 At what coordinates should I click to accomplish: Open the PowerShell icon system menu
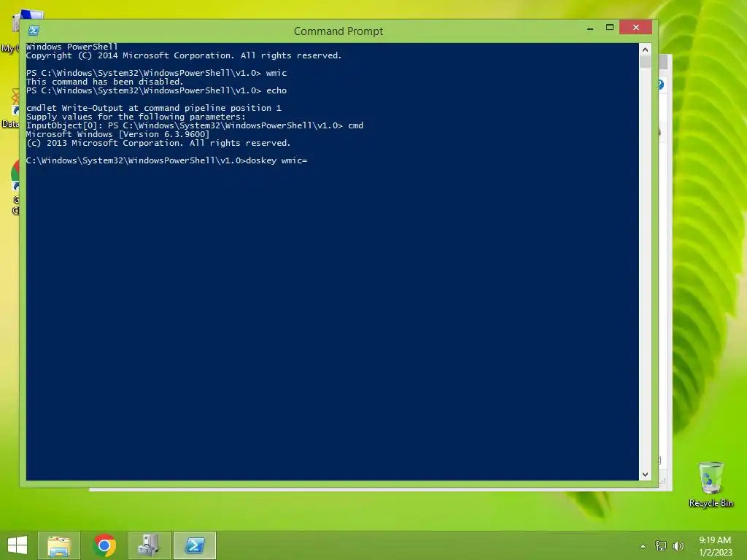(x=34, y=31)
